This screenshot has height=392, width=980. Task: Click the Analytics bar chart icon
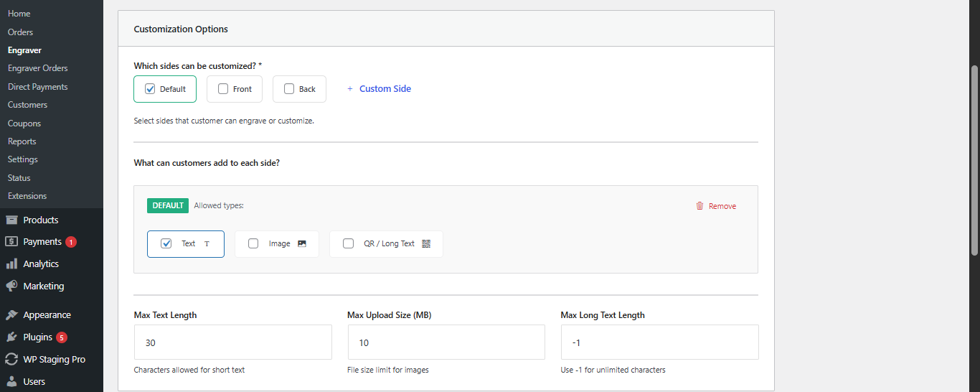tap(11, 264)
